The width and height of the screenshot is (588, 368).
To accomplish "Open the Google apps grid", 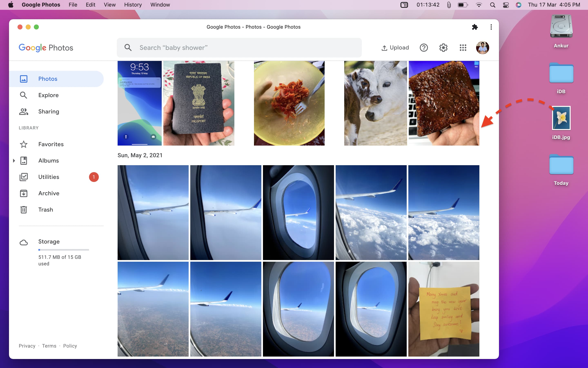I will point(463,48).
